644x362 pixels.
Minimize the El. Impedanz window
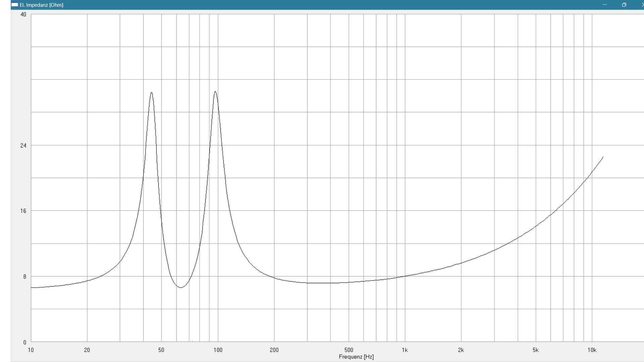click(605, 5)
